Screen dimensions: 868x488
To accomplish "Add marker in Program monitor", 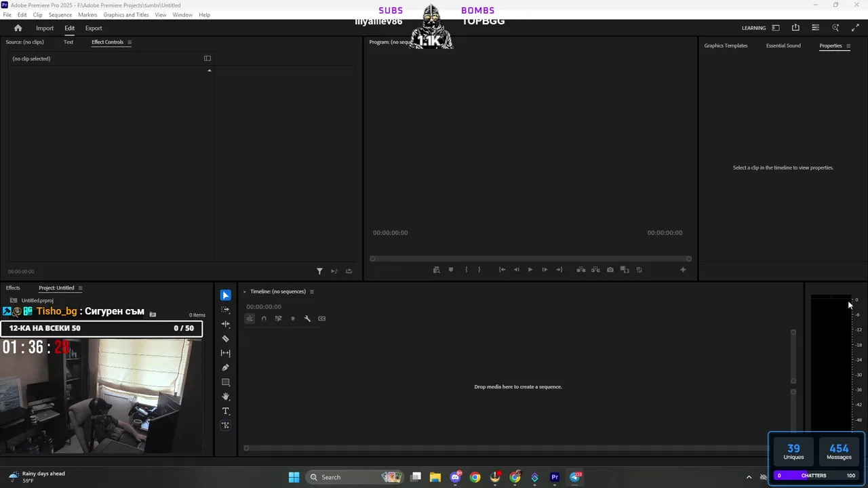I will click(x=451, y=270).
